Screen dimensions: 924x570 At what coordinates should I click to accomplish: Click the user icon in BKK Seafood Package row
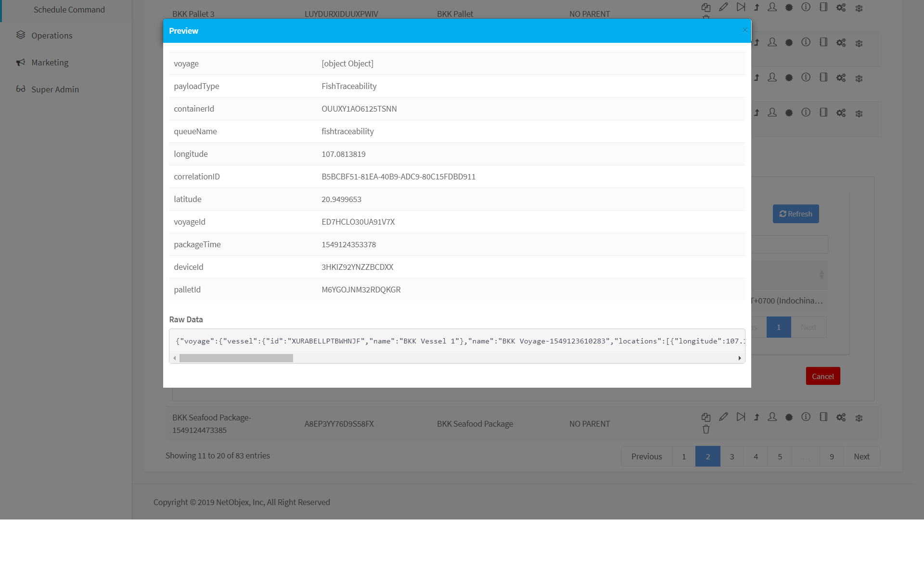tap(772, 417)
